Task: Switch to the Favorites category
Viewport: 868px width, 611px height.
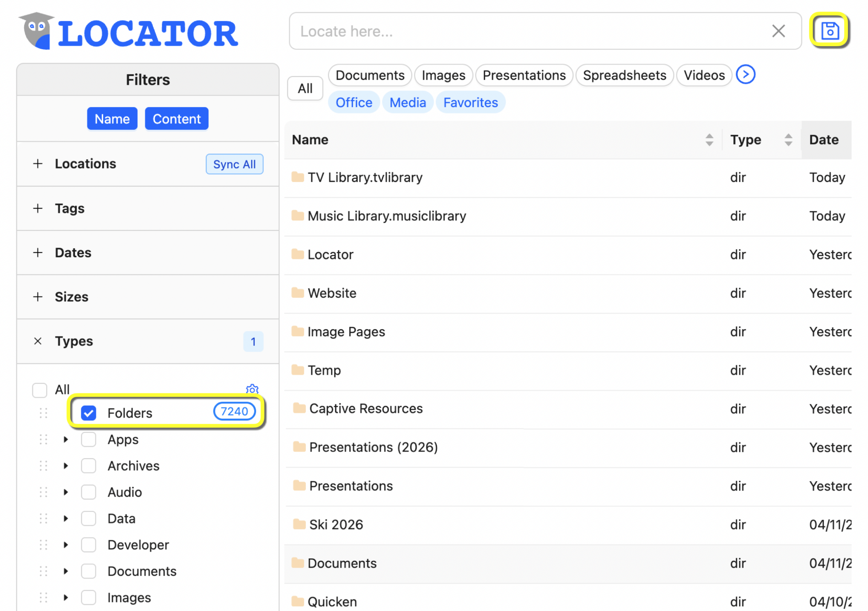Action: [x=470, y=102]
